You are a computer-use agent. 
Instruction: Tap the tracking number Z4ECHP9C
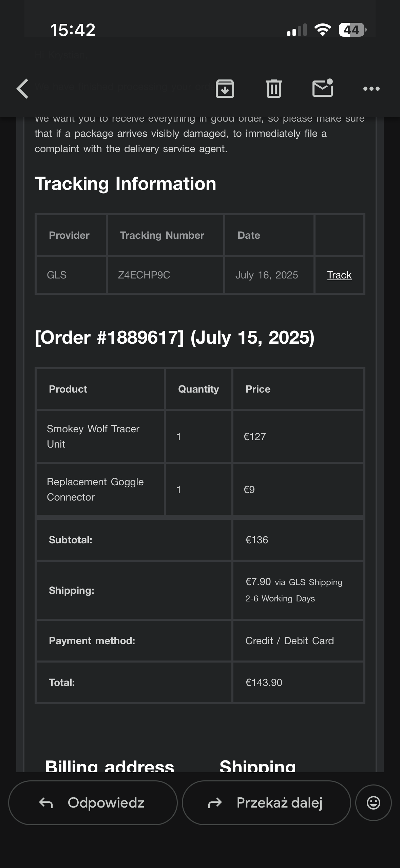(144, 275)
